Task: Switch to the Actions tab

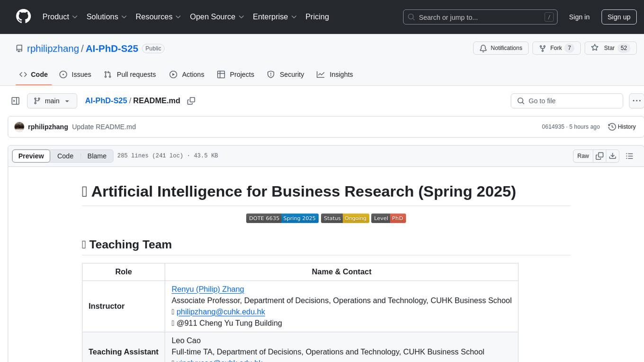Action: coord(187,74)
